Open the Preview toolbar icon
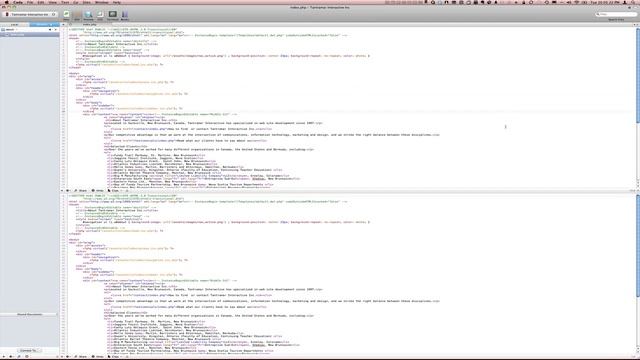Image resolution: width=640 pixels, height=360 pixels. click(x=88, y=16)
